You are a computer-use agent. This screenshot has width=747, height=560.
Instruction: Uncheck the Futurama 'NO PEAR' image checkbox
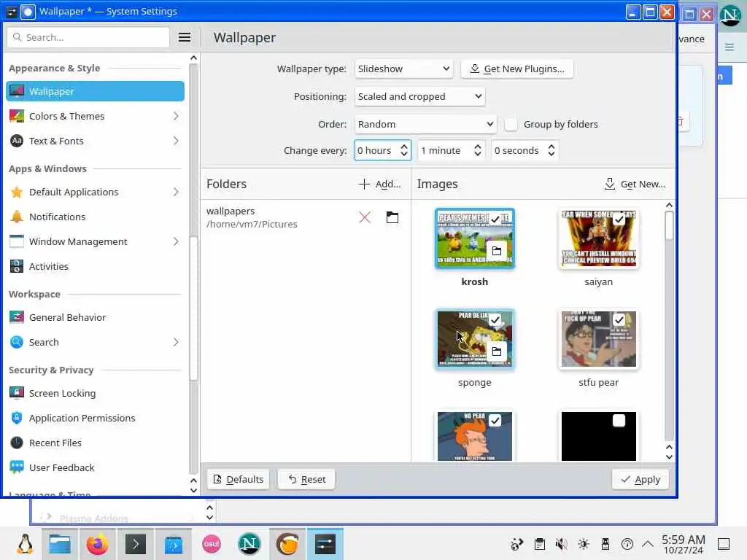(x=495, y=421)
